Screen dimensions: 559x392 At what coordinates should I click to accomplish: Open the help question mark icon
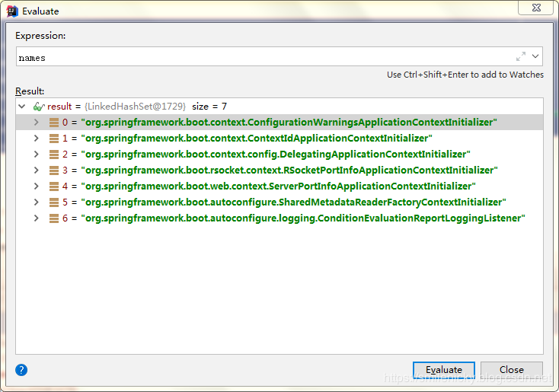click(21, 370)
